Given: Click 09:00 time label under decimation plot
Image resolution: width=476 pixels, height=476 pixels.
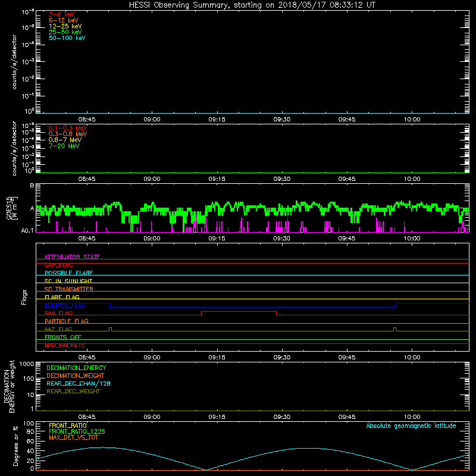Looking at the screenshot, I should [x=152, y=417].
